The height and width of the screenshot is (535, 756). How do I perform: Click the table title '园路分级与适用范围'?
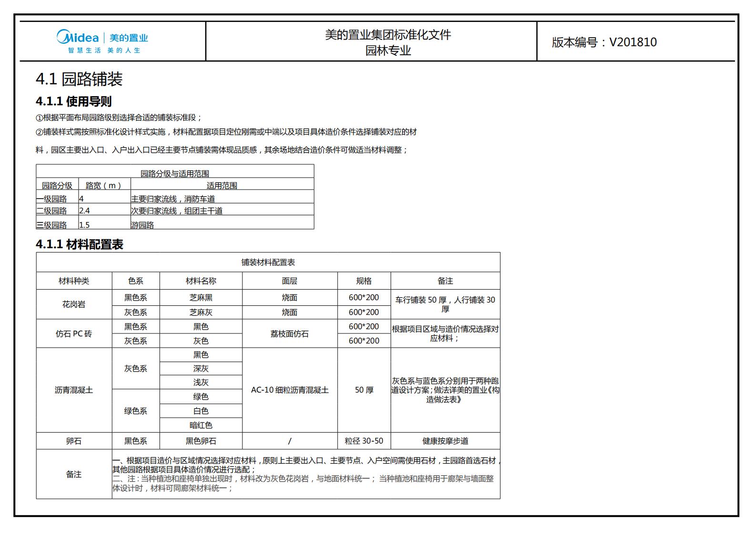pyautogui.click(x=175, y=173)
